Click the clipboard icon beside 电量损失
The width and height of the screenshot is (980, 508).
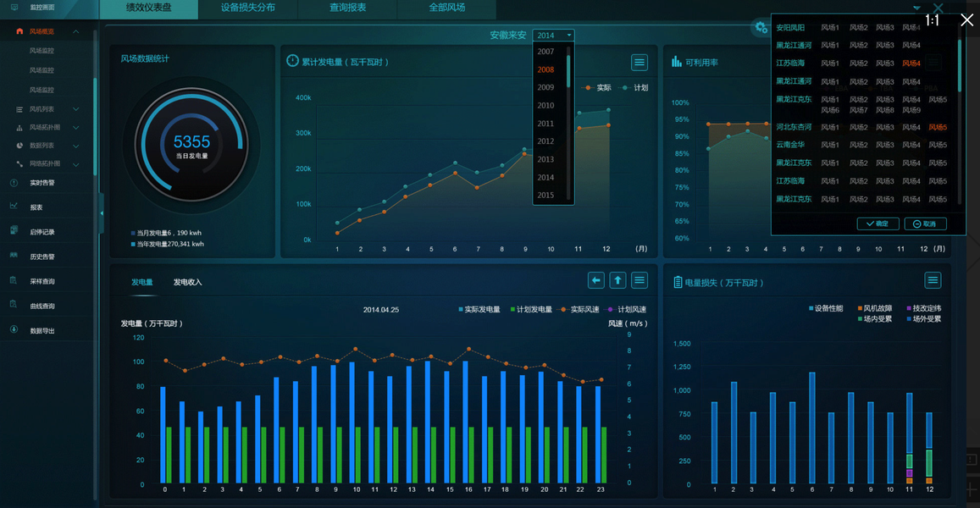click(x=678, y=283)
